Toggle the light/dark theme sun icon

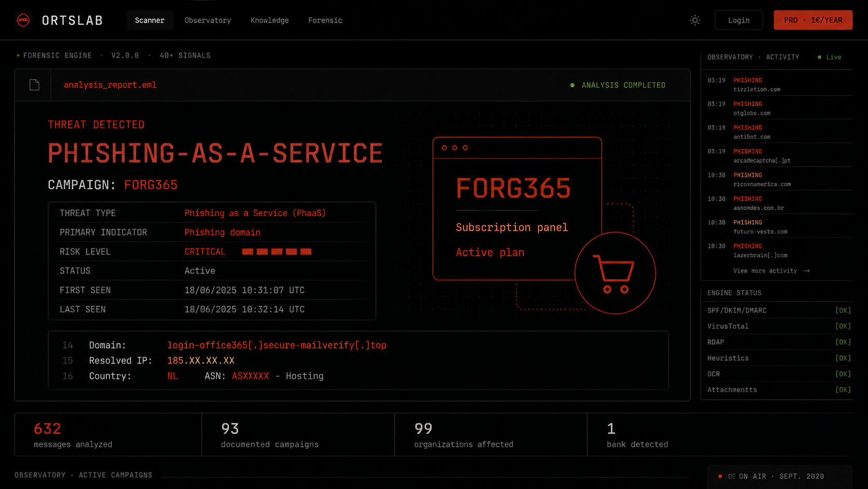[x=695, y=20]
